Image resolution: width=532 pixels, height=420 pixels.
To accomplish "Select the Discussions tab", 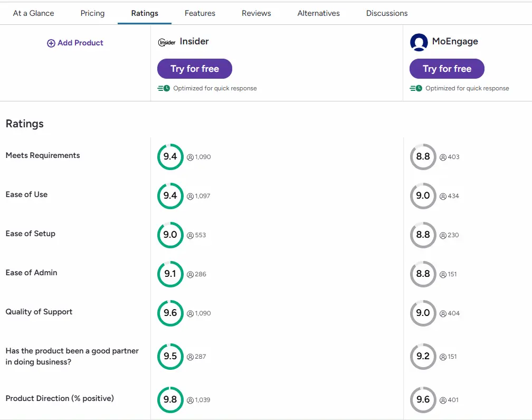I will click(x=387, y=13).
